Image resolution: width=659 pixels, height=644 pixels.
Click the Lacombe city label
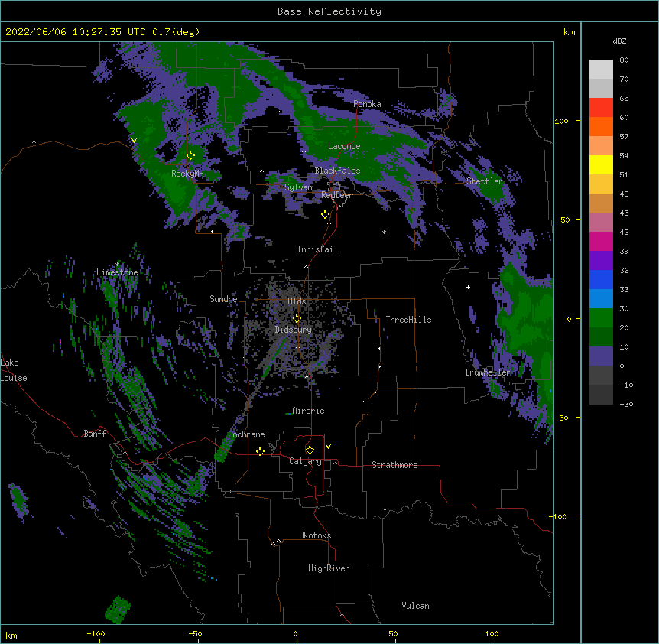(344, 146)
